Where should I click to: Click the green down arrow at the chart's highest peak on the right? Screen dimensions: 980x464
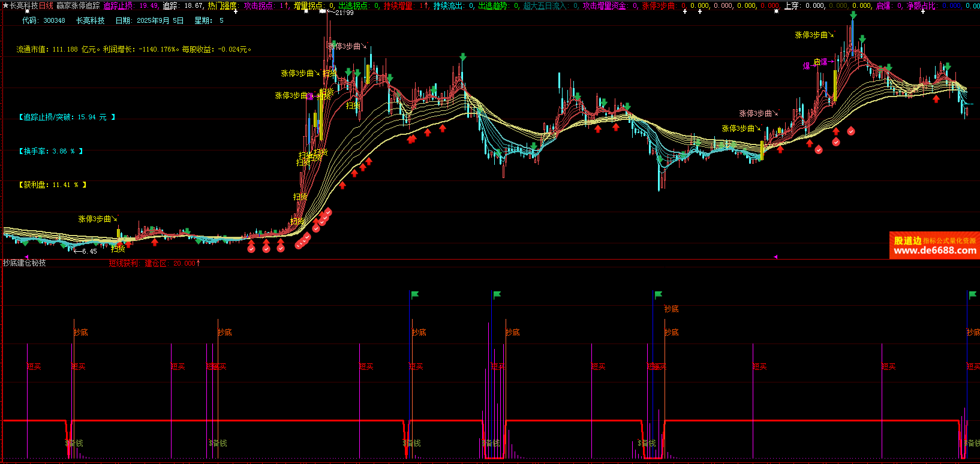[853, 16]
